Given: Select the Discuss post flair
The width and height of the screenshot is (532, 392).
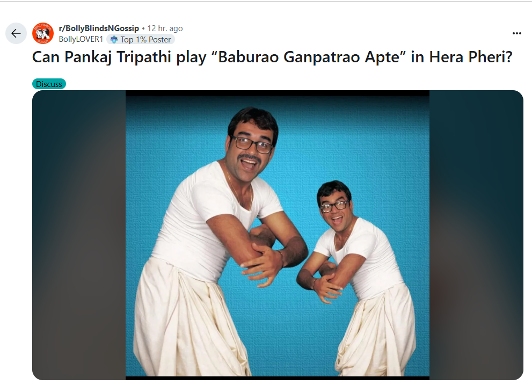Looking at the screenshot, I should pos(49,84).
